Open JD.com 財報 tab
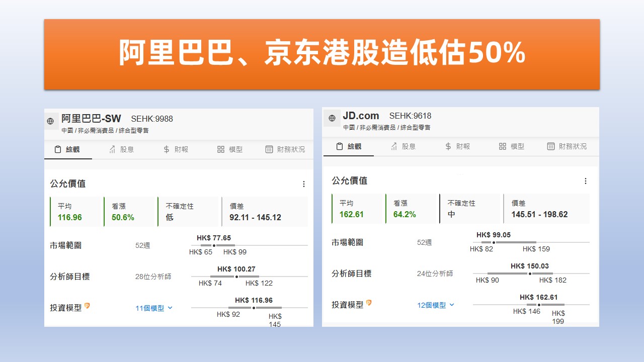 pyautogui.click(x=457, y=146)
